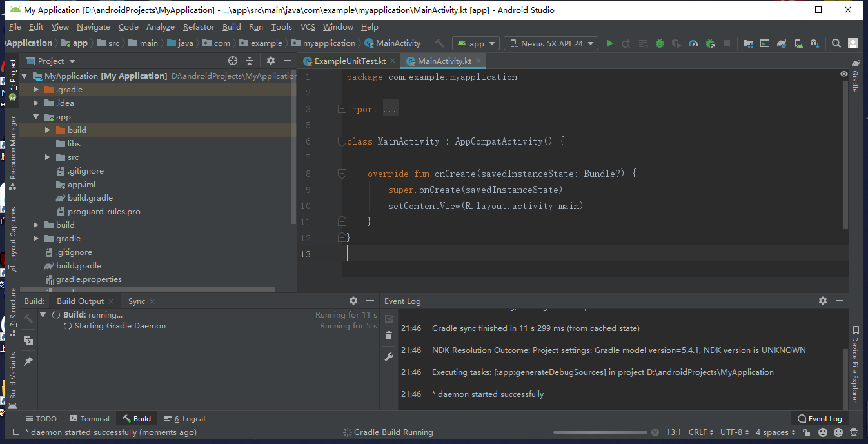This screenshot has height=444, width=868.
Task: Click Mark all as read icon in Event Log
Action: click(x=389, y=319)
